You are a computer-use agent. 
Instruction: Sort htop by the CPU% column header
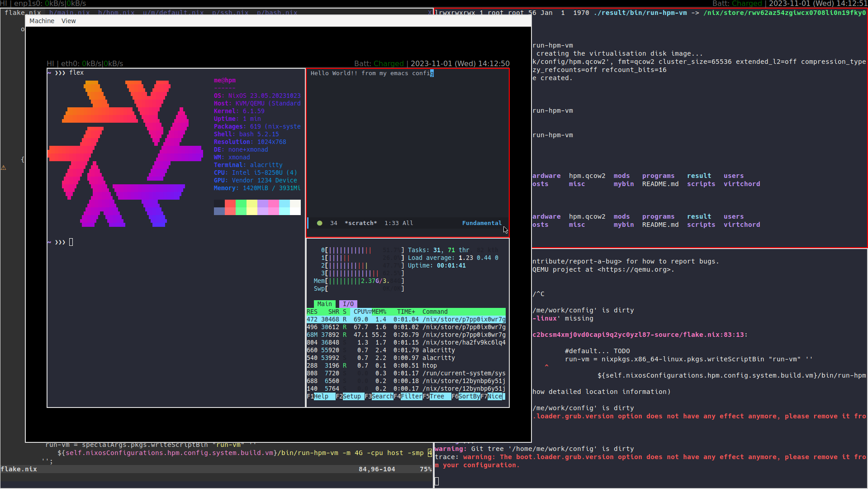click(362, 312)
